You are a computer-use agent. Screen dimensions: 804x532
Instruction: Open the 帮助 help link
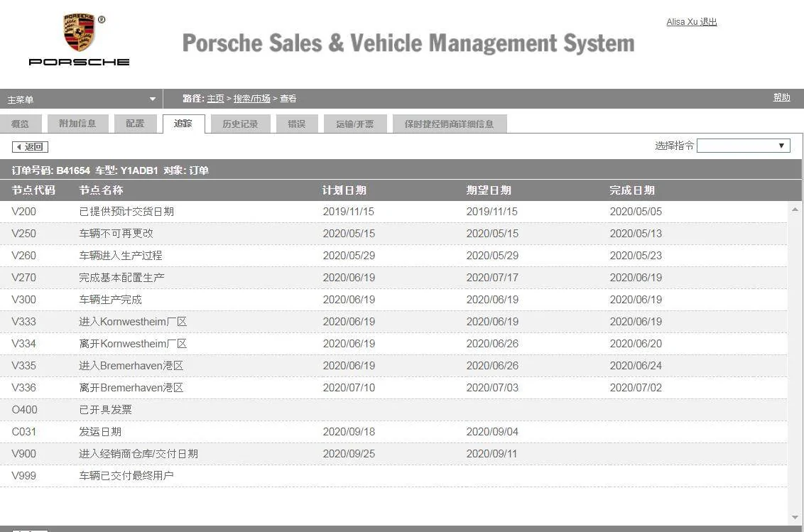click(781, 97)
